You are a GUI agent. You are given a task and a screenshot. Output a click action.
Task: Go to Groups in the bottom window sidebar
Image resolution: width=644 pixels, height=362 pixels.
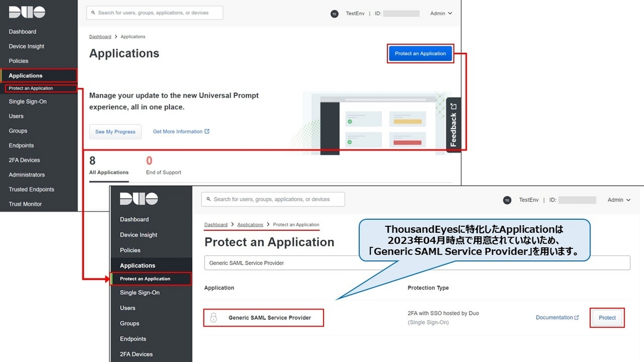click(x=129, y=323)
